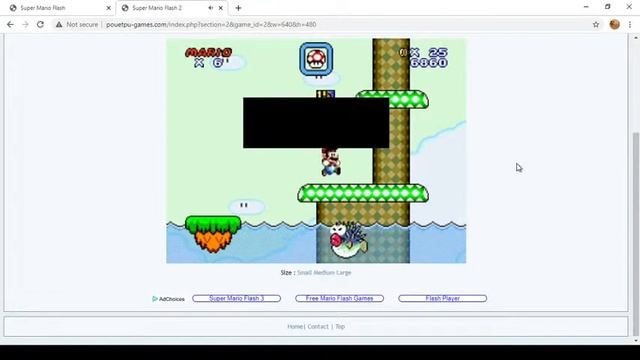Go to the Home footer link
Screen dimensions: 640x360
point(295,327)
